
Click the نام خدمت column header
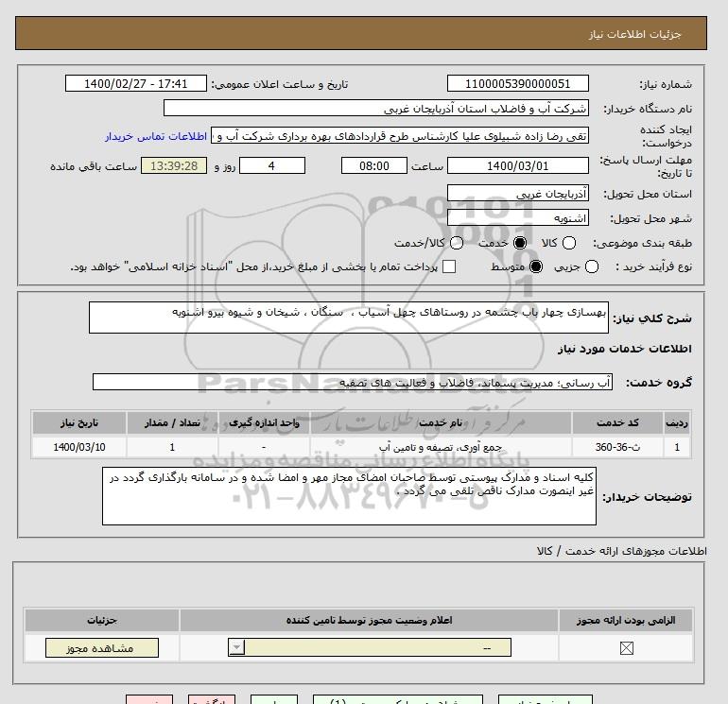click(x=441, y=422)
